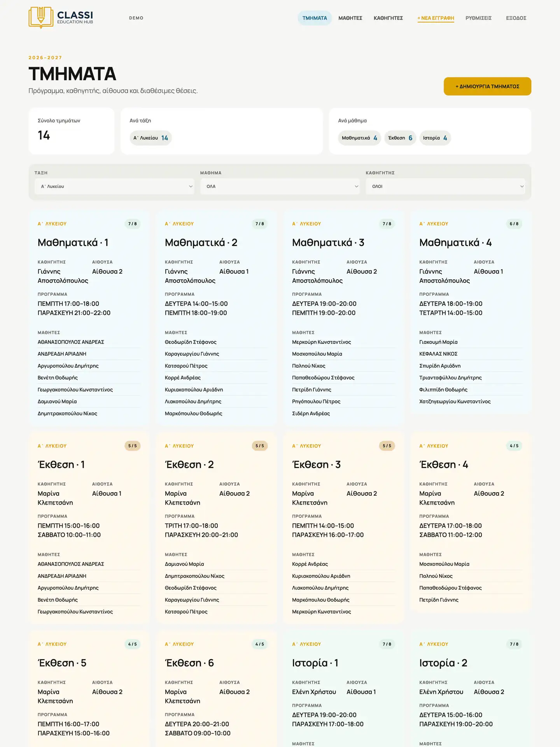This screenshot has height=747, width=560.
Task: Open the ΚΑΘΗΓΗΤΕΣ navigation item
Action: [388, 18]
